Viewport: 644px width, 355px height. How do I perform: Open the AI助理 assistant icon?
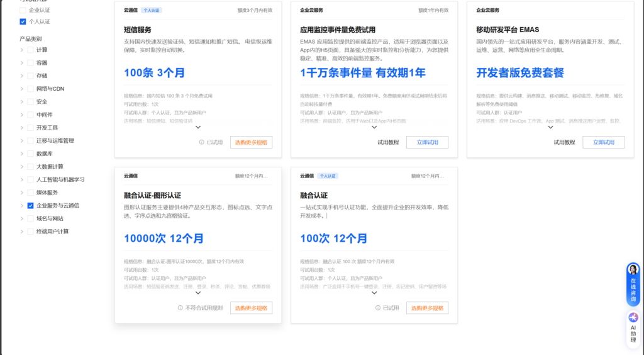click(633, 318)
